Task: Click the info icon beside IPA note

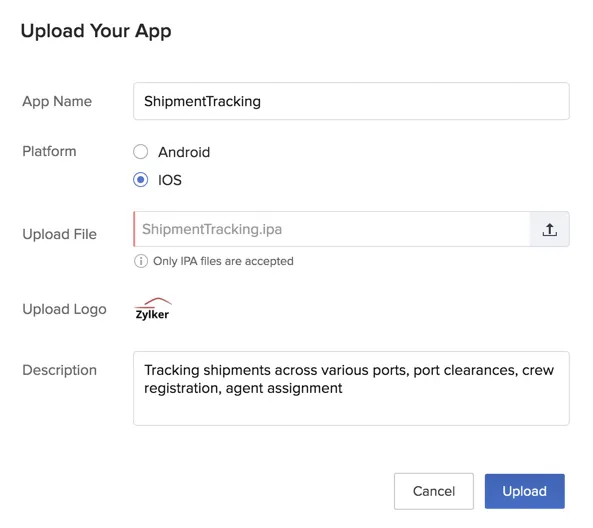Action: click(x=141, y=261)
